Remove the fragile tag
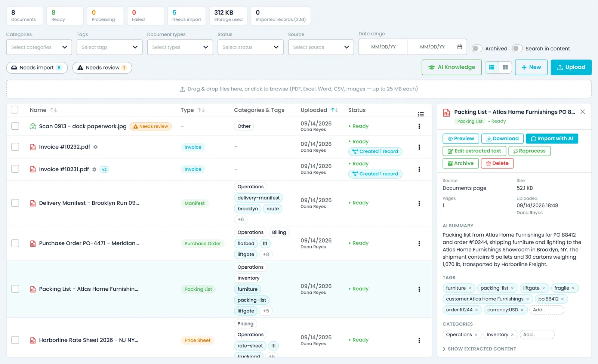The image size is (598, 364). pos(573,288)
